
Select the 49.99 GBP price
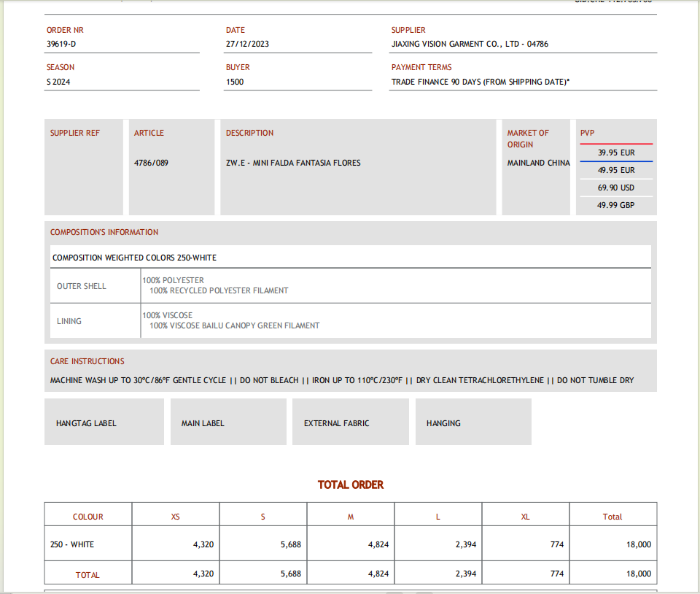(615, 205)
